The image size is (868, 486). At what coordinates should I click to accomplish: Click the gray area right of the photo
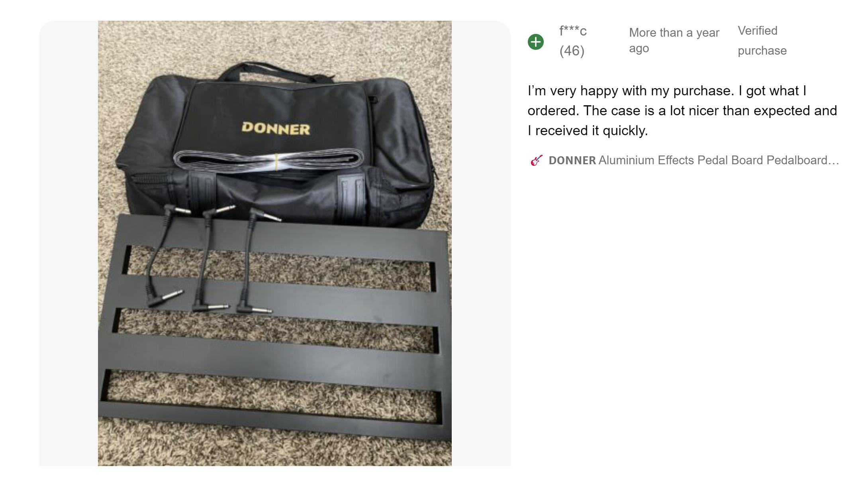(x=481, y=243)
